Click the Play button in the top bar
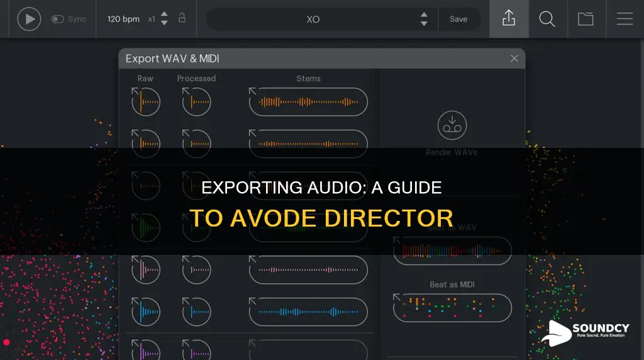644x360 pixels. pyautogui.click(x=29, y=19)
